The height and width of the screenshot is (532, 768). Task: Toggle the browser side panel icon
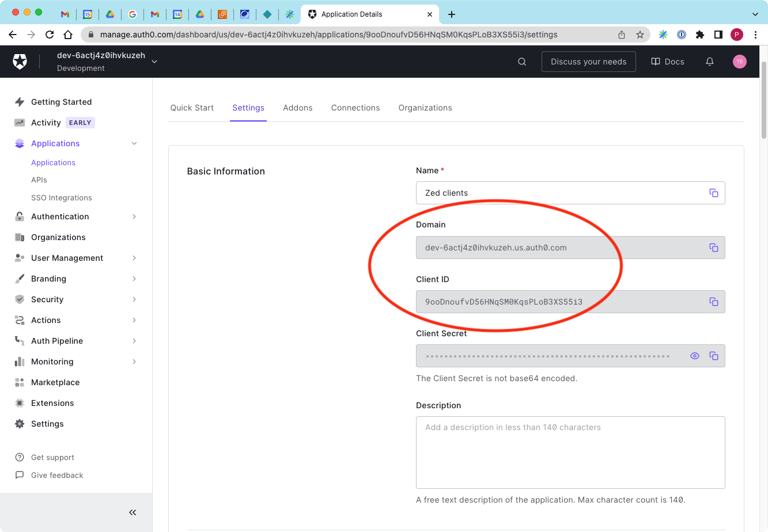[718, 35]
